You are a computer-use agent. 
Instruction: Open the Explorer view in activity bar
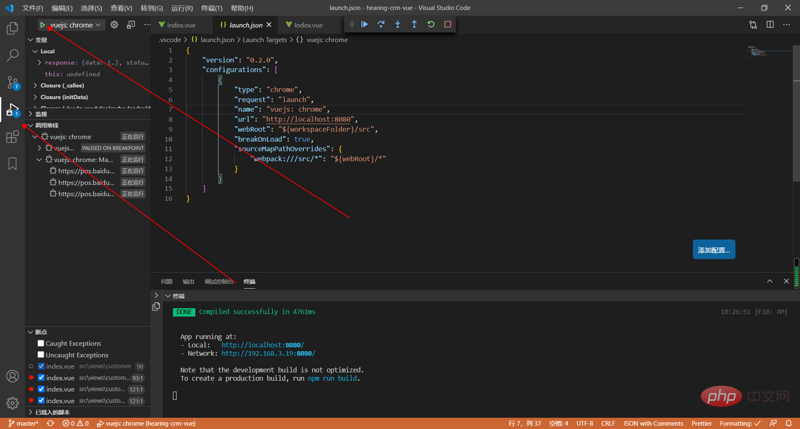[12, 28]
